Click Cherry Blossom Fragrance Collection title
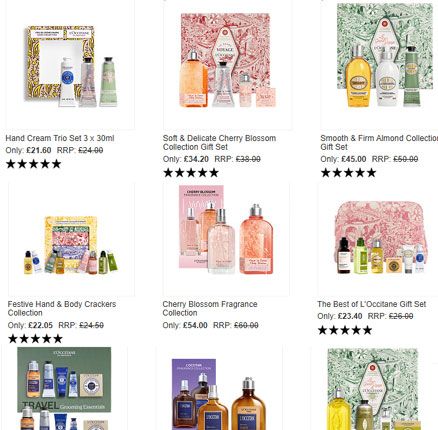The width and height of the screenshot is (438, 430). pyautogui.click(x=210, y=308)
